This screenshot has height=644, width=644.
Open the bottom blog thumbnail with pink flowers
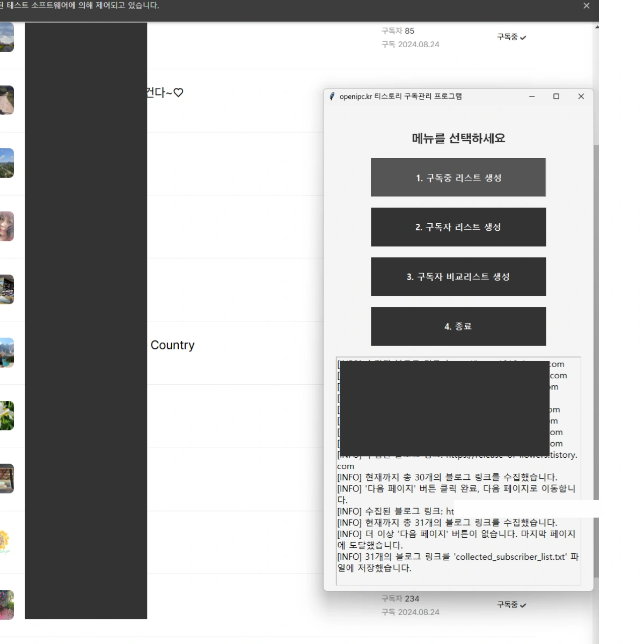coord(6,605)
